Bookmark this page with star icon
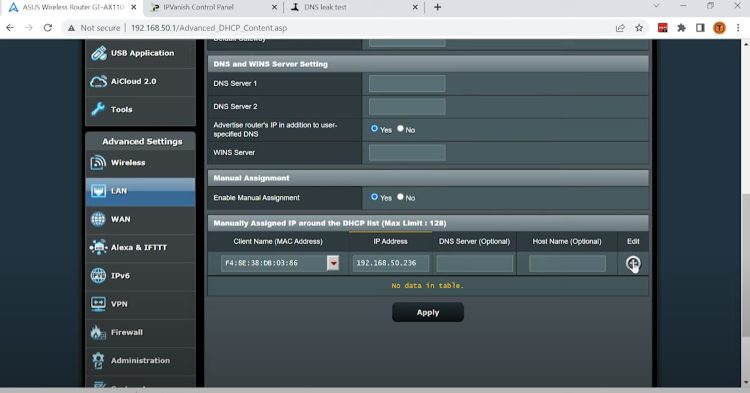 639,28
